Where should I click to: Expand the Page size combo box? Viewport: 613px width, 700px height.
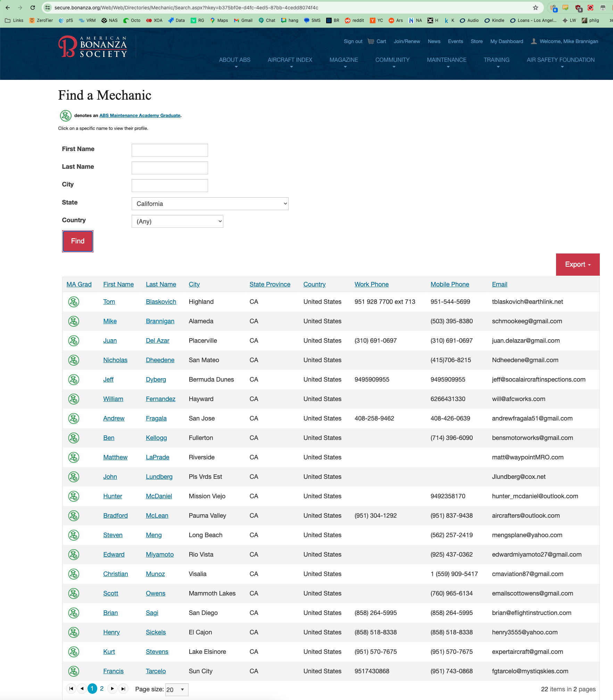coord(182,690)
